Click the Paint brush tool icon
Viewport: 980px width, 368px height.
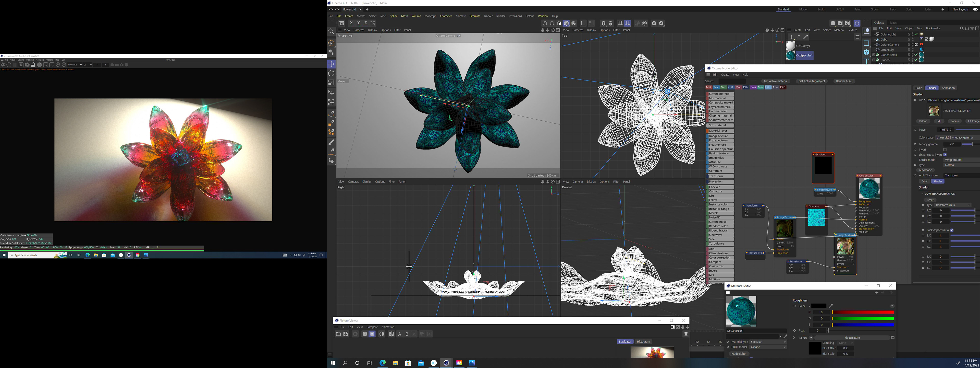[x=331, y=142]
